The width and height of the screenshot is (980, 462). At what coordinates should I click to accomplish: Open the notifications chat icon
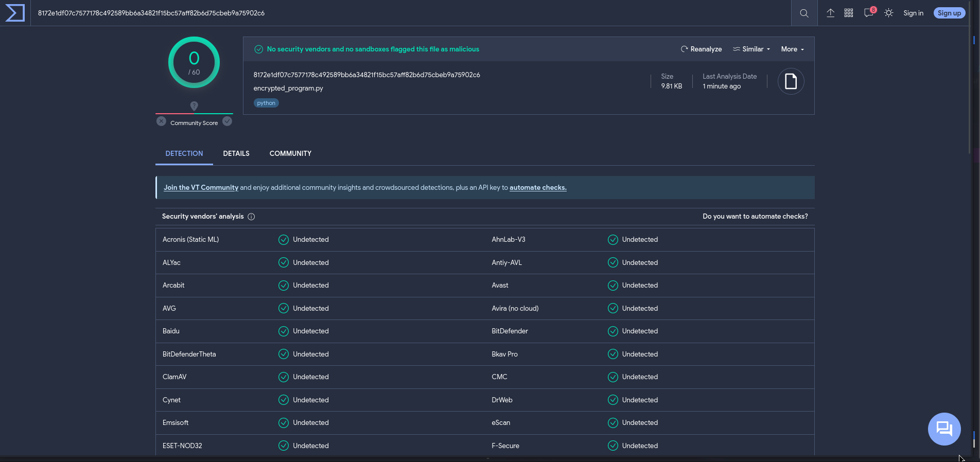tap(869, 12)
